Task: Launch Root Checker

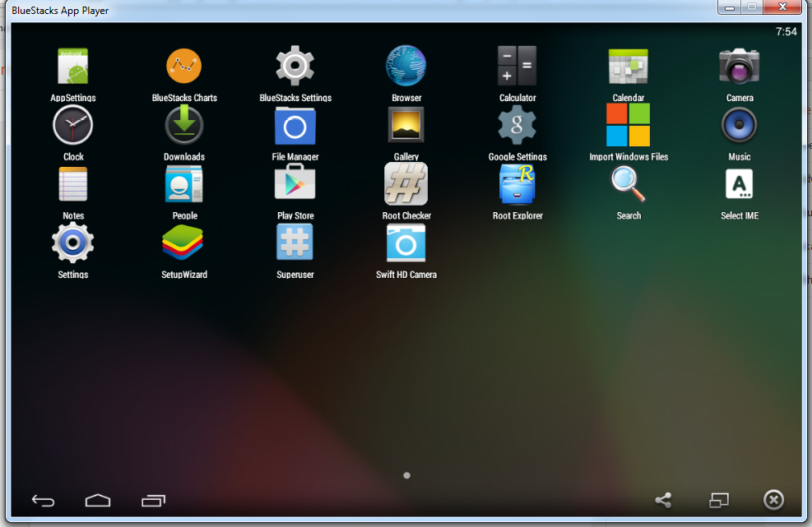Action: point(406,184)
